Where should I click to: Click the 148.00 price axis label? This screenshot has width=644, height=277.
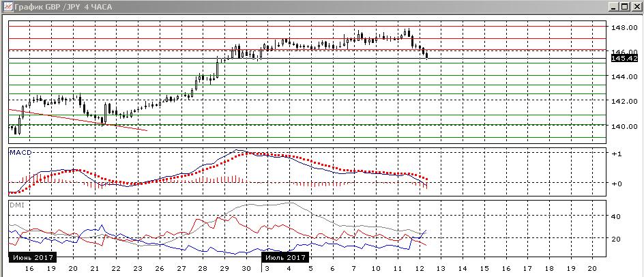tap(625, 28)
